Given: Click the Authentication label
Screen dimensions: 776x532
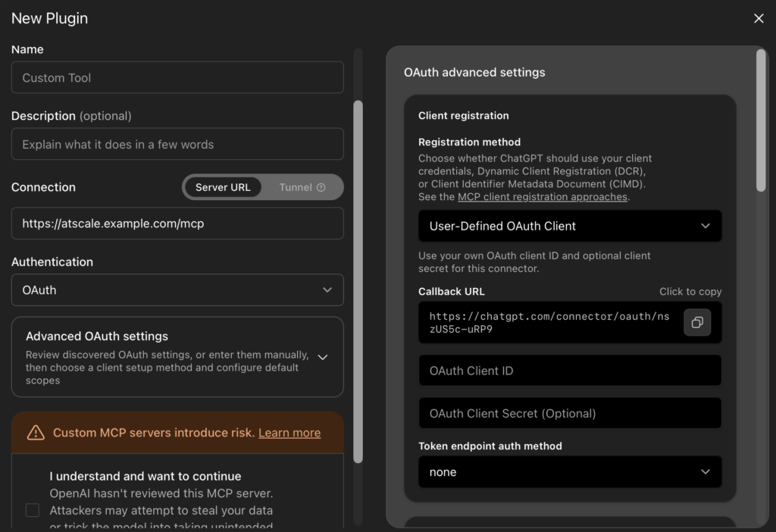Looking at the screenshot, I should tap(52, 261).
